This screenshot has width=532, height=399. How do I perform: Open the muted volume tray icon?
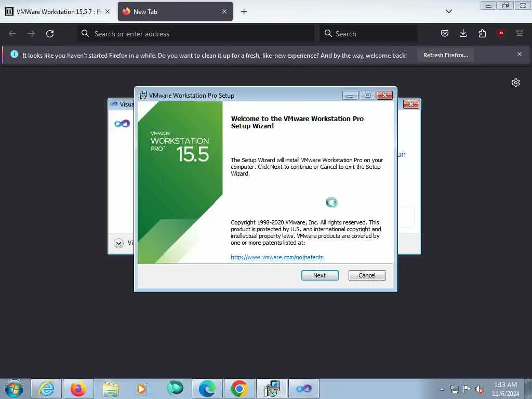[x=480, y=390]
